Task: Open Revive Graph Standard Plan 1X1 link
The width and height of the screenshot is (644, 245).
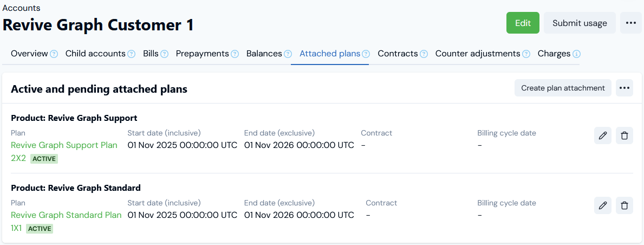Action: tap(66, 215)
